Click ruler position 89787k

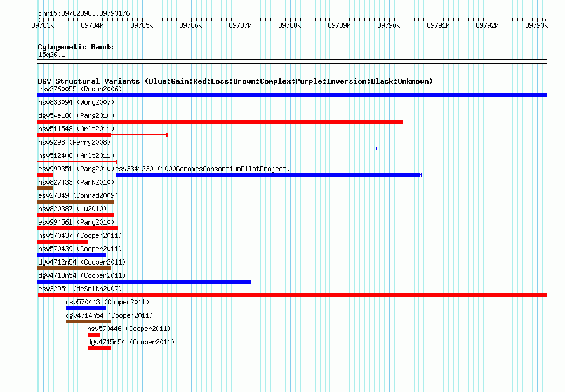click(x=240, y=25)
